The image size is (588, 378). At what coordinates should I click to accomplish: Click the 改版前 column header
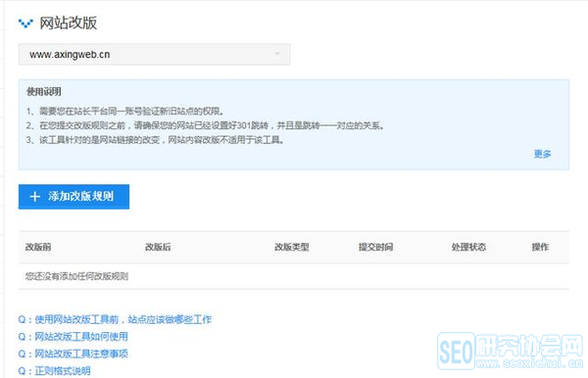[x=38, y=247]
